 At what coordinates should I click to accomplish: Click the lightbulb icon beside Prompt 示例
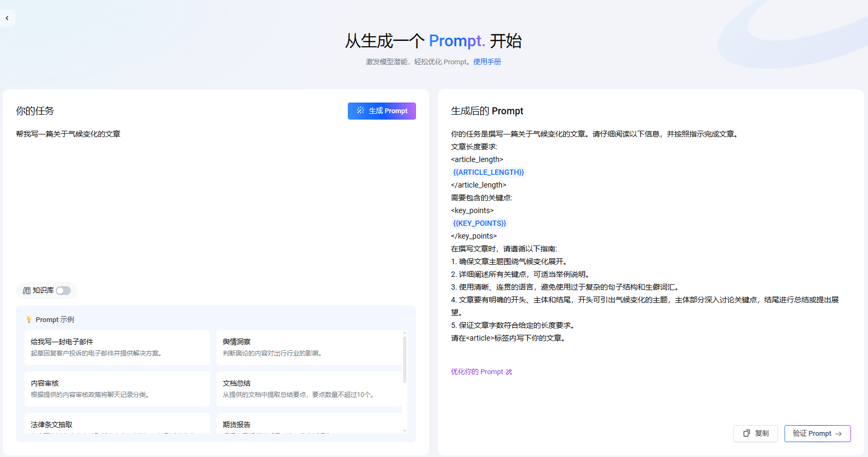point(29,320)
